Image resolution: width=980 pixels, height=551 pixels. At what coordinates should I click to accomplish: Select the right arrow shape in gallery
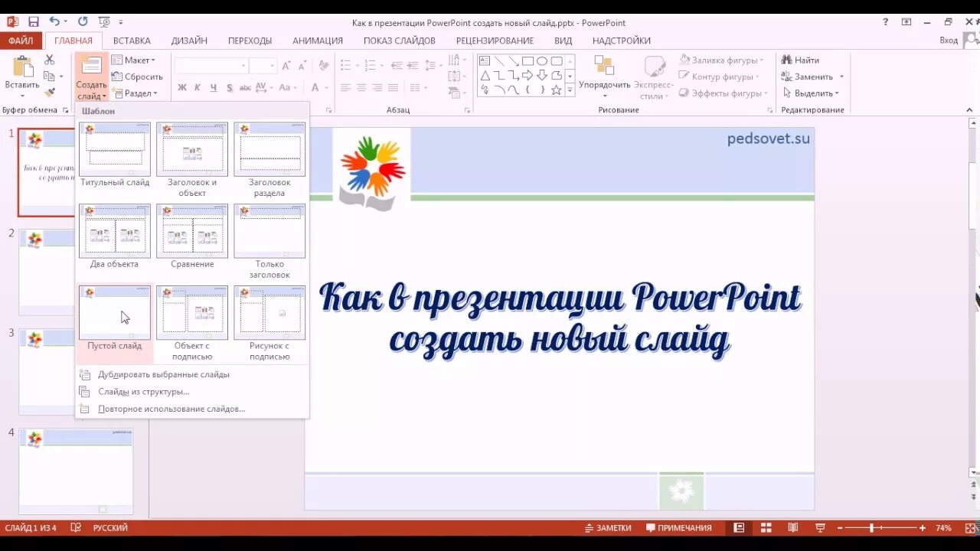coord(528,75)
